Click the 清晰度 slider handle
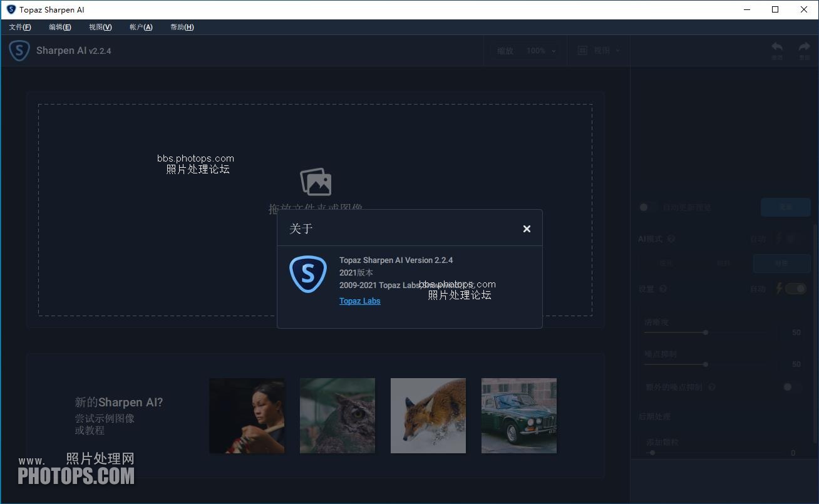This screenshot has height=504, width=819. pos(706,332)
